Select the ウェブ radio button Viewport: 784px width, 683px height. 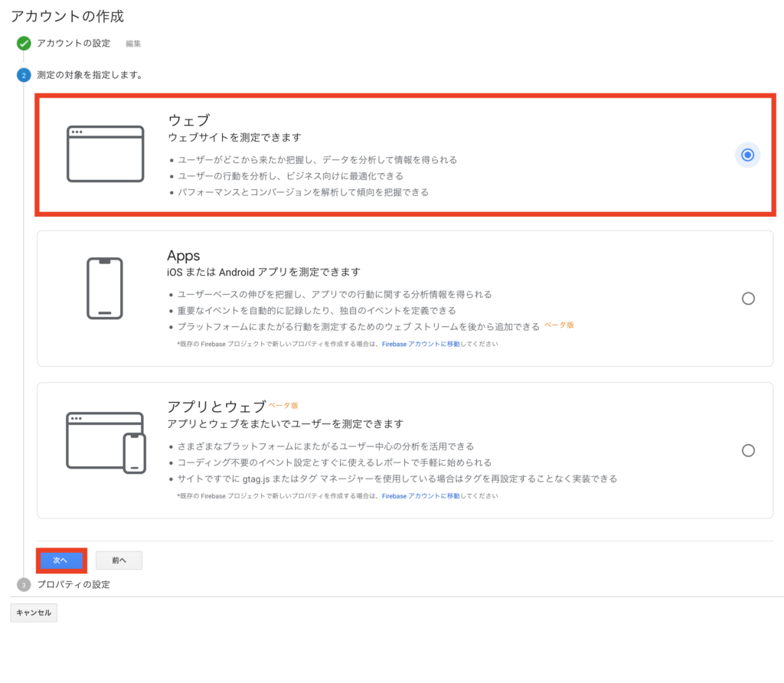tap(747, 155)
